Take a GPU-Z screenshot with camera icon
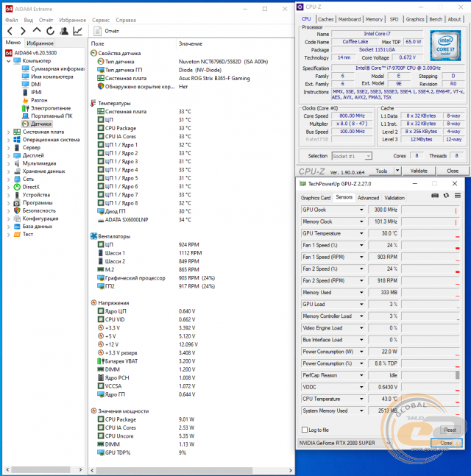 [435, 196]
